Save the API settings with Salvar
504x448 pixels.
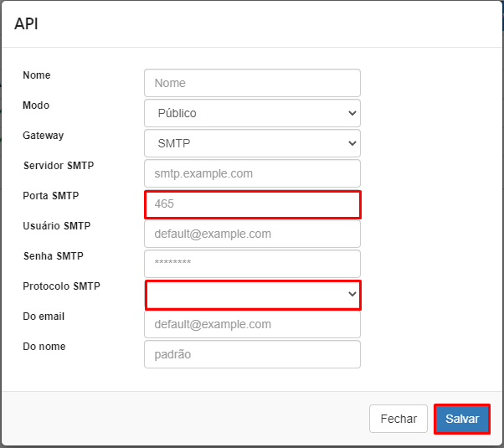coord(462,419)
